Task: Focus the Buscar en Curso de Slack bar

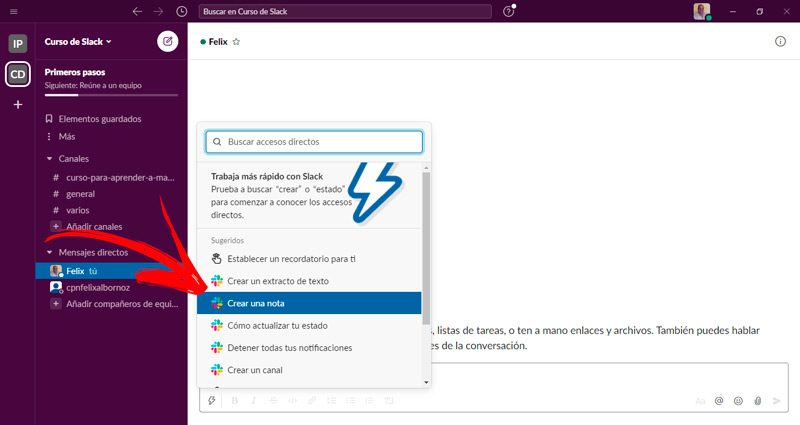Action: [345, 11]
